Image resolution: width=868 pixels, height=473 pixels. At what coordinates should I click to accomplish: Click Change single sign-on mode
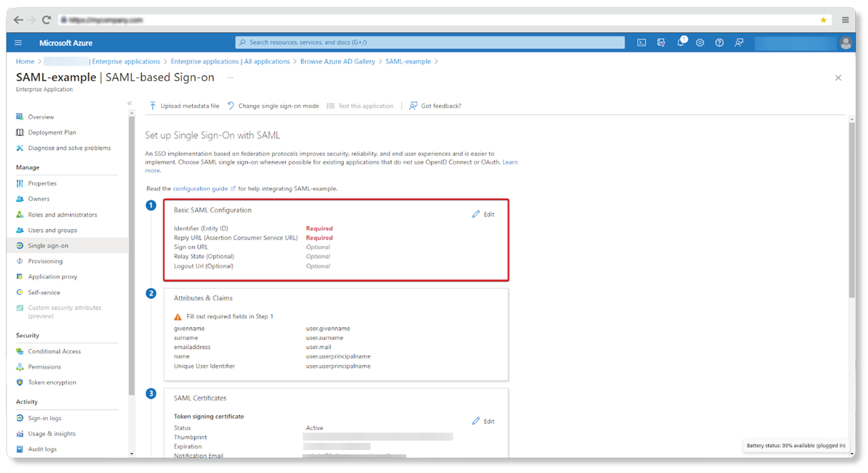pos(273,106)
